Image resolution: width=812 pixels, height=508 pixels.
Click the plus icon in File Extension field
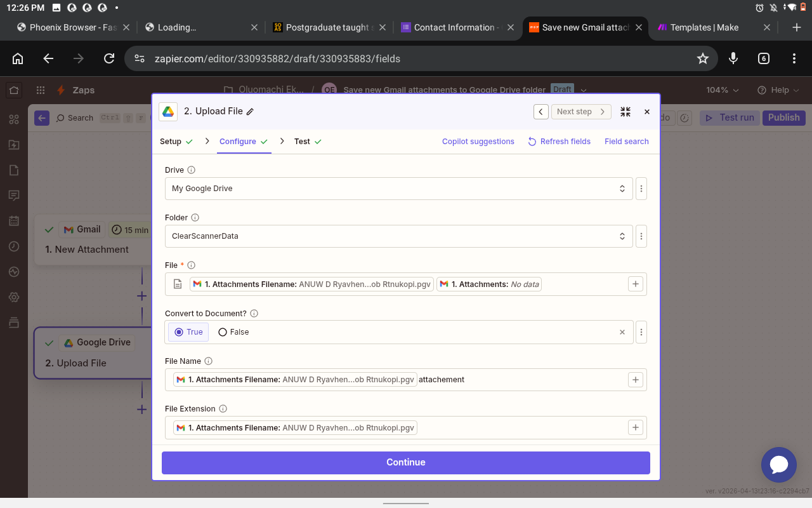[636, 428]
